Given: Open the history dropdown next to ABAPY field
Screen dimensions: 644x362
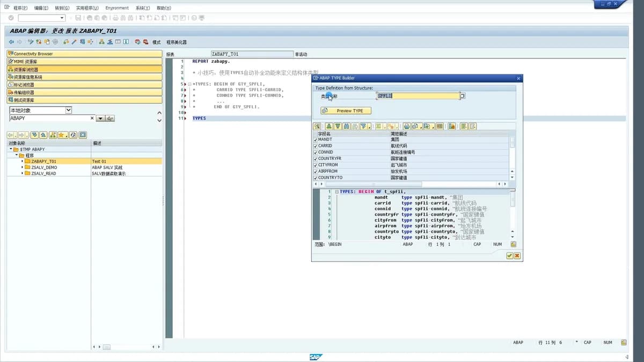Looking at the screenshot, I should [x=100, y=118].
